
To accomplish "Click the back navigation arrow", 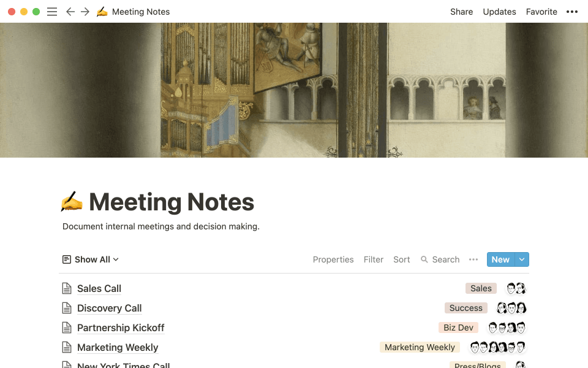I will click(x=70, y=11).
